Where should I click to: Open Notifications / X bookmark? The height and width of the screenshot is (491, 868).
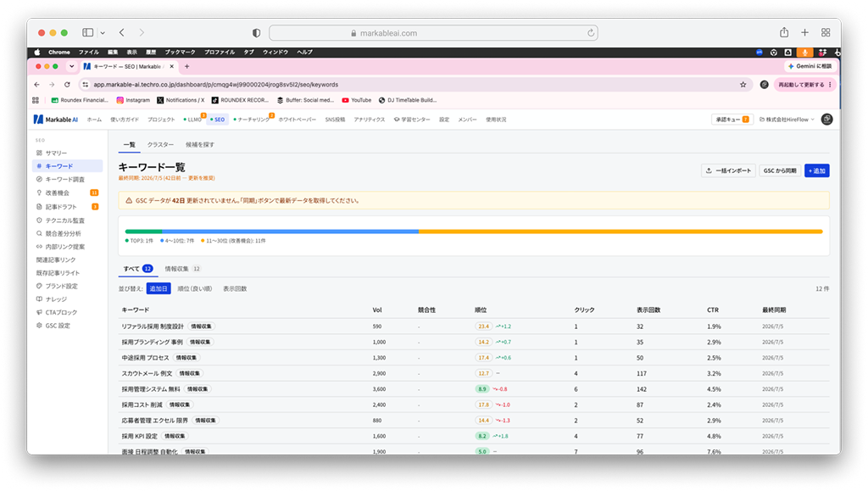coord(181,100)
